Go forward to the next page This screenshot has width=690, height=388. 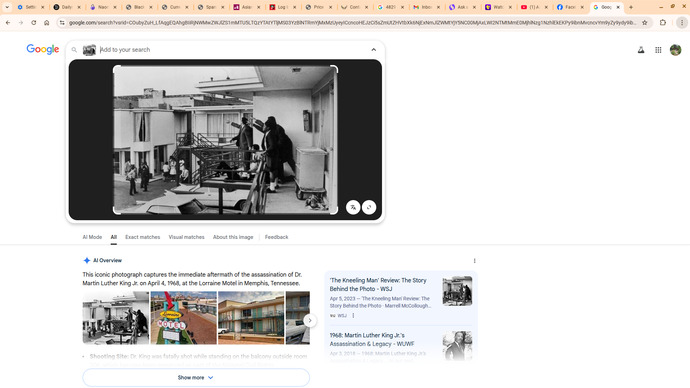tap(21, 22)
